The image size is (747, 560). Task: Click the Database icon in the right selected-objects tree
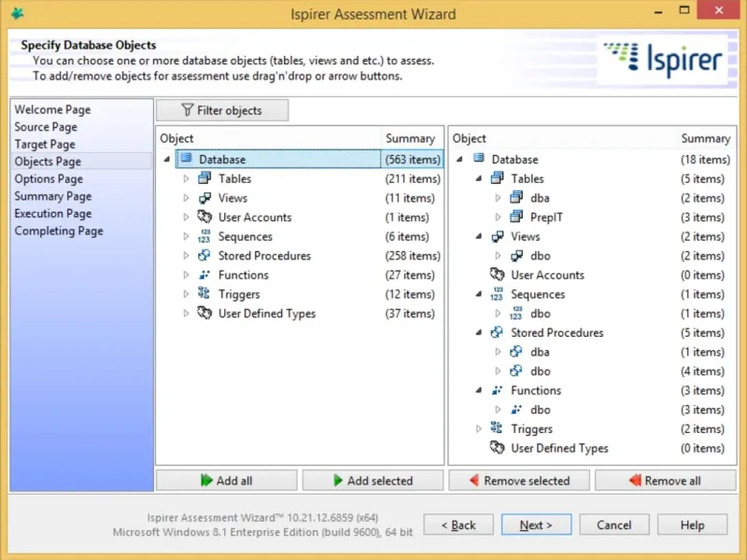(x=479, y=159)
